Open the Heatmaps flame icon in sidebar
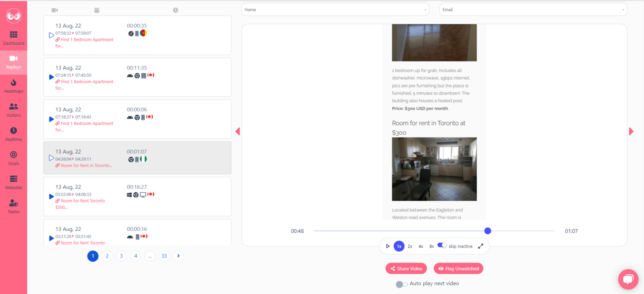The width and height of the screenshot is (644, 294). (13, 83)
